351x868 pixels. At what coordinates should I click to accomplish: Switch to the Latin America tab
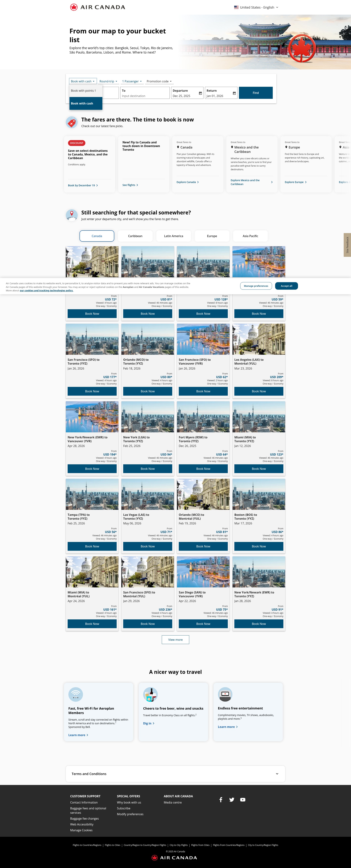coord(174,236)
